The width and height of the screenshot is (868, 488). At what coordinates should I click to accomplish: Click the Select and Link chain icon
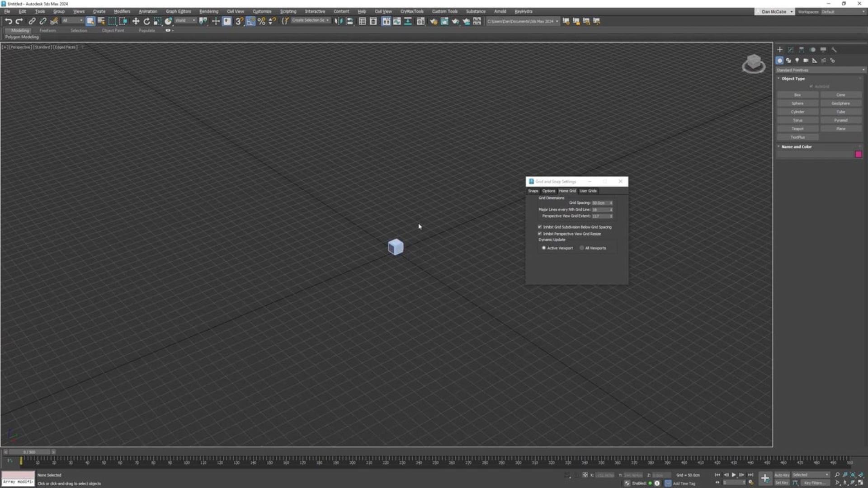32,21
